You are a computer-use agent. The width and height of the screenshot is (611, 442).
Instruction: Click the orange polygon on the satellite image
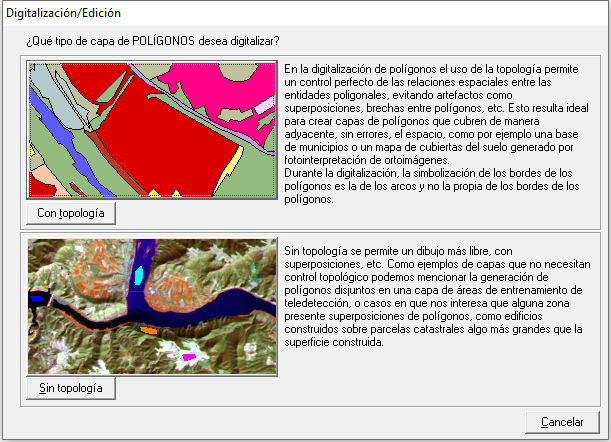(x=149, y=329)
